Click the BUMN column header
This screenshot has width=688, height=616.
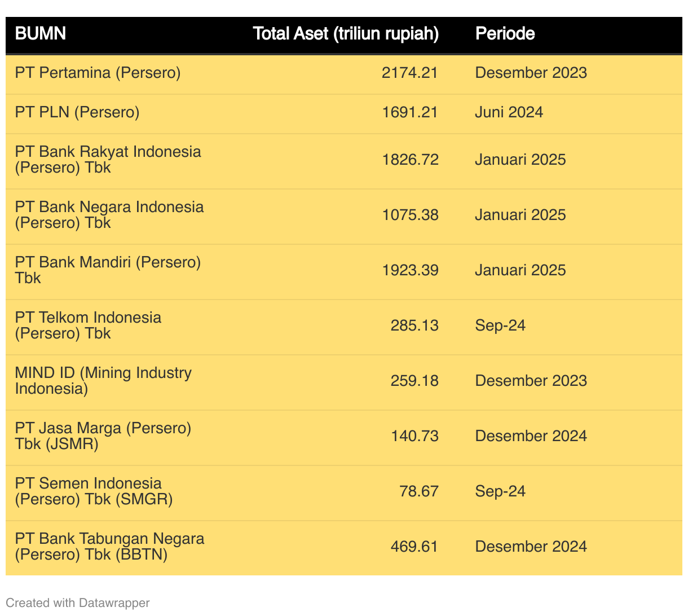41,34
